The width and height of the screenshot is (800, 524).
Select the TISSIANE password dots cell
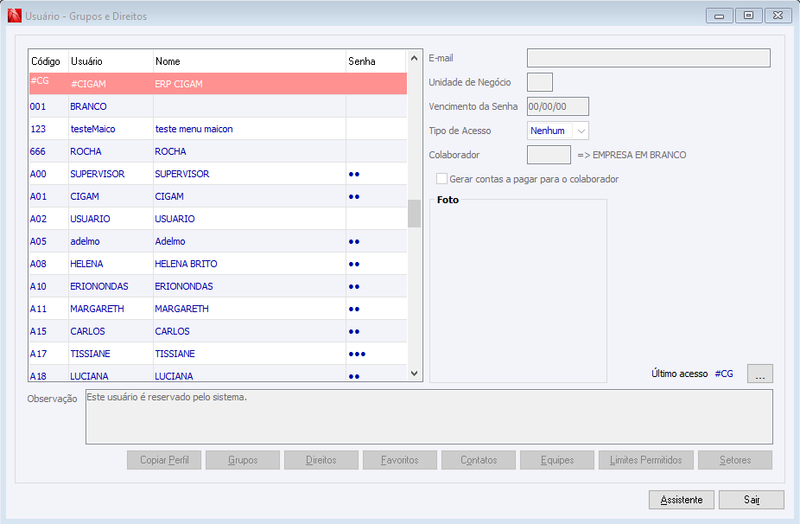[x=377, y=354]
